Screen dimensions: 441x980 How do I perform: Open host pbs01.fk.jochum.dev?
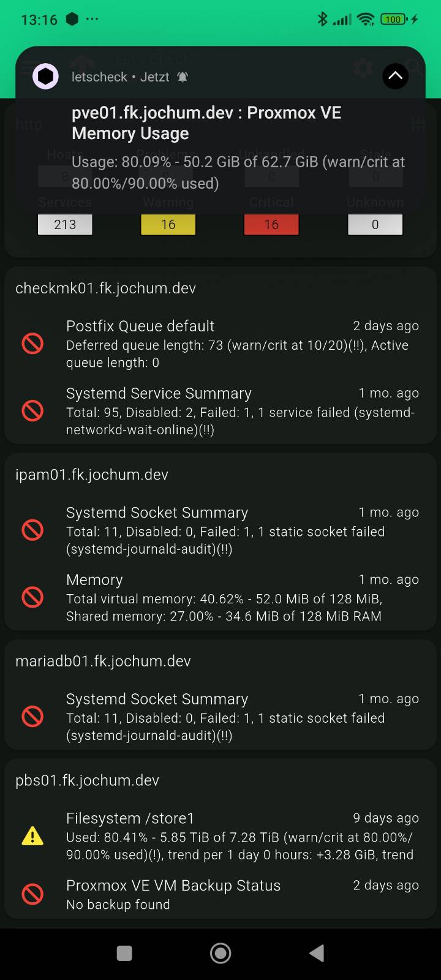pos(87,780)
